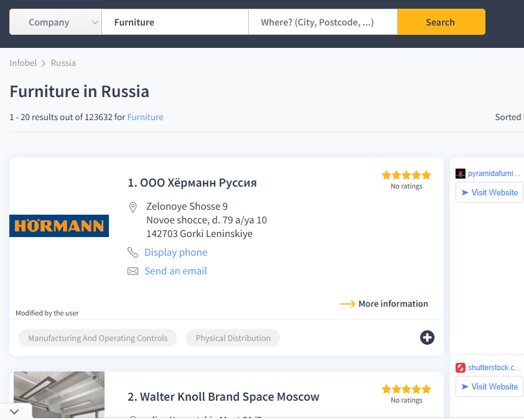This screenshot has height=420, width=524.
Task: Reveal phone via Display phone link
Action: coord(175,252)
